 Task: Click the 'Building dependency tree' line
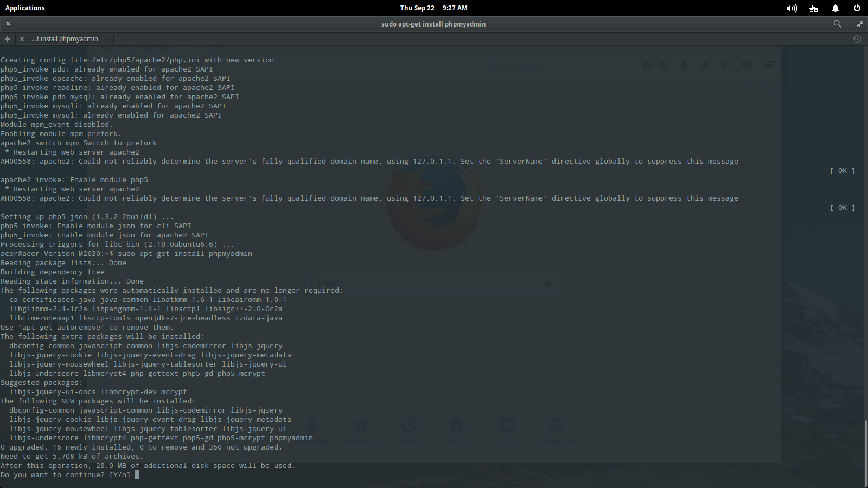tap(53, 272)
